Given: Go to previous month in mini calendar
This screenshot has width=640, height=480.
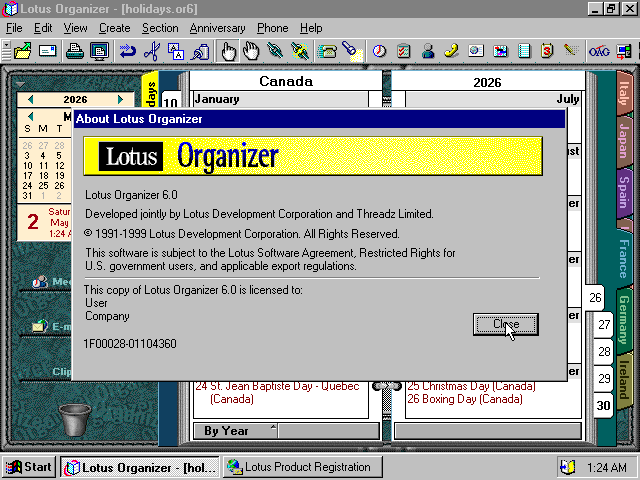Looking at the screenshot, I should [x=31, y=117].
